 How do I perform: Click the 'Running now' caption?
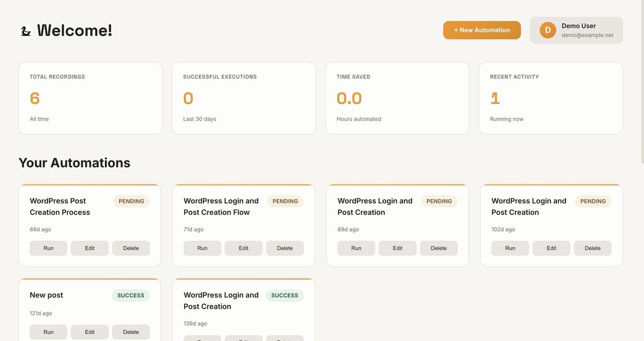507,119
